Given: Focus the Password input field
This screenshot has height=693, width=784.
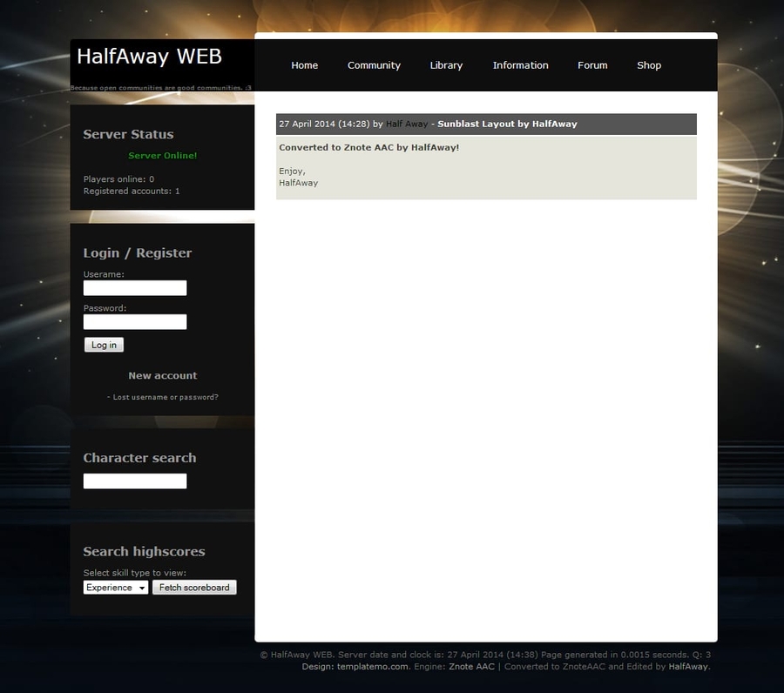Looking at the screenshot, I should click(135, 322).
